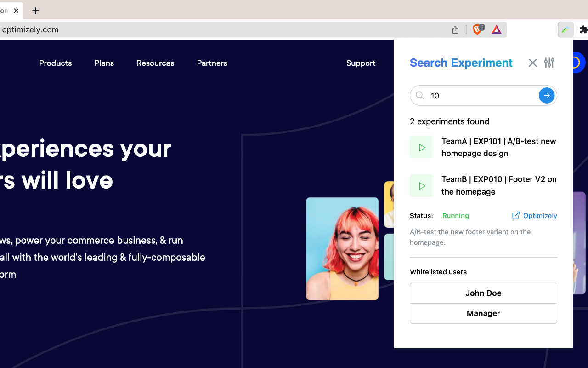Open Brave Rewards triangle icon
The width and height of the screenshot is (588, 368).
[x=496, y=29]
